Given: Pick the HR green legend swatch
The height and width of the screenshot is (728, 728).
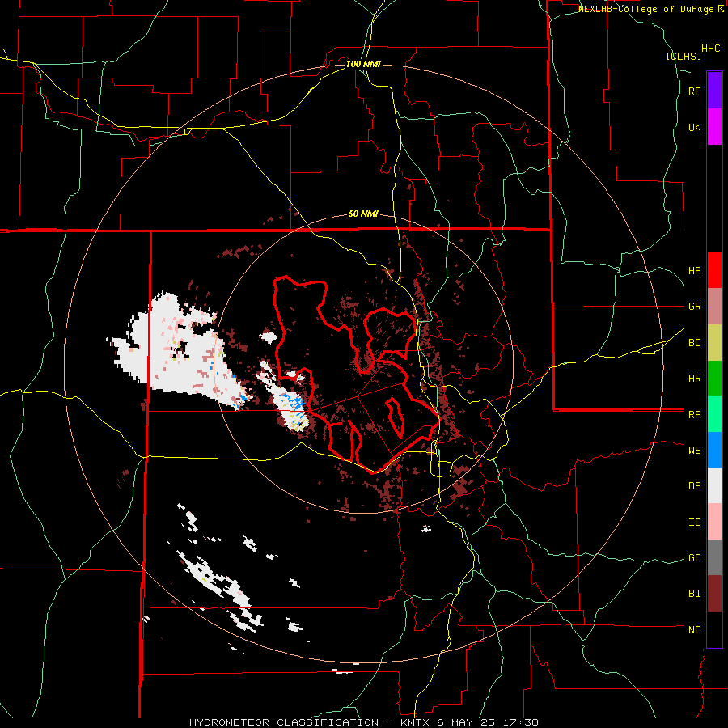Looking at the screenshot, I should (714, 379).
